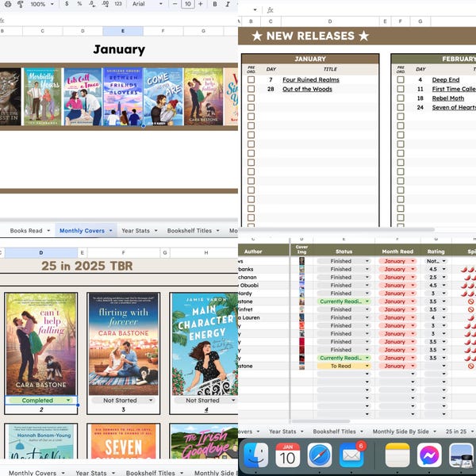
Task: Decrease font size with the minus icon
Action: point(175,4)
